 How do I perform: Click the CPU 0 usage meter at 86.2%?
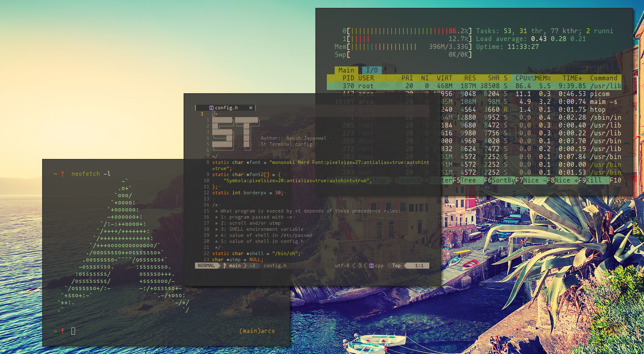(x=407, y=31)
